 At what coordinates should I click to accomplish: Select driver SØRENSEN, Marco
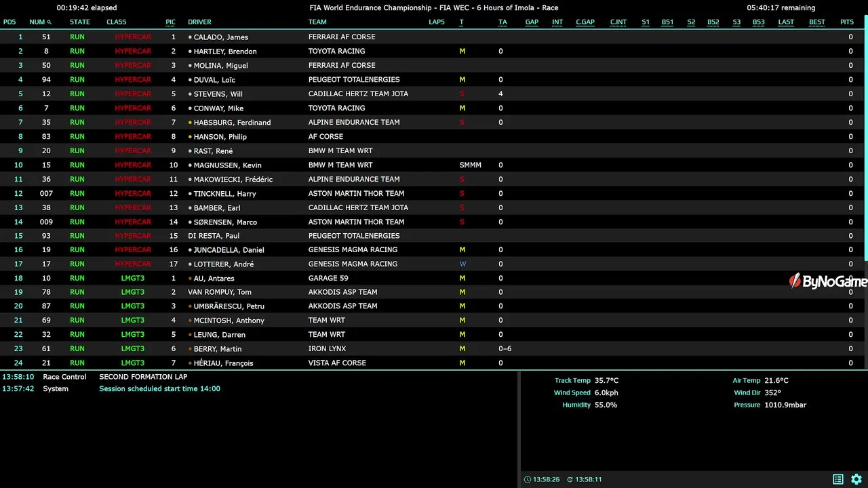point(225,222)
